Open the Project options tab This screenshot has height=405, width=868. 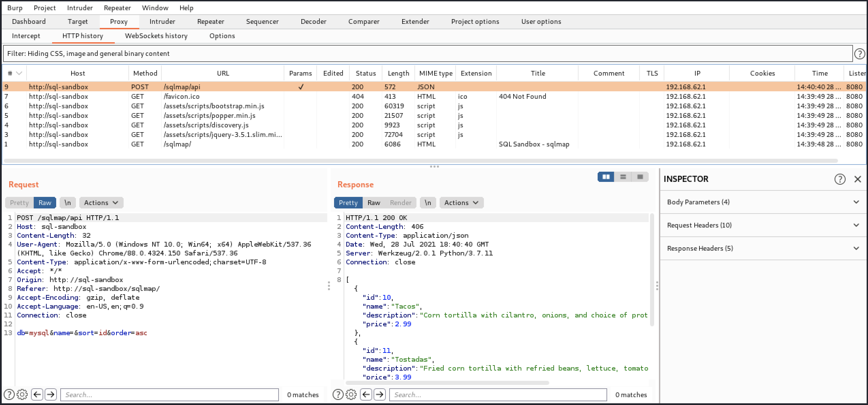(475, 21)
